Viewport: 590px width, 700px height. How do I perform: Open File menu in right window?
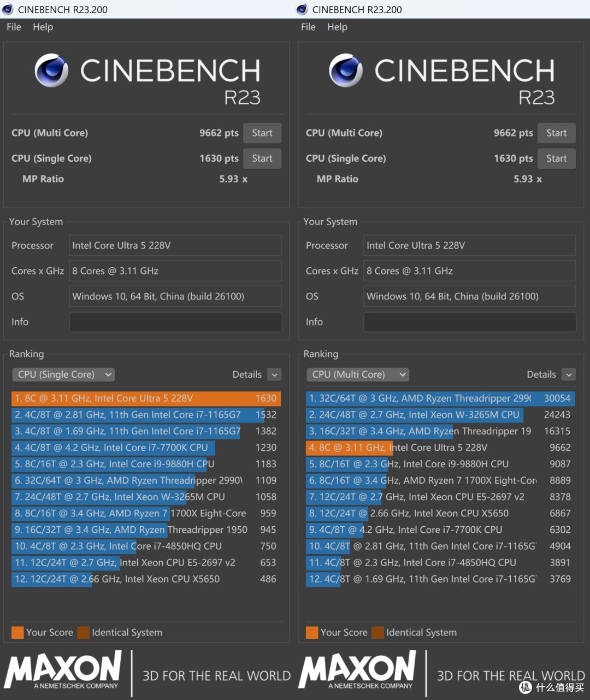(308, 27)
